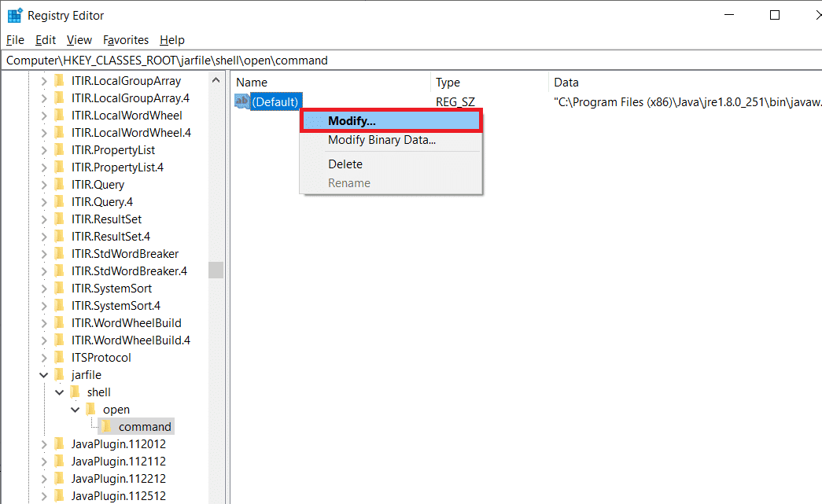Select ITIR.WordWheelBuild.4 in the tree
This screenshot has width=822, height=504.
[x=131, y=340]
